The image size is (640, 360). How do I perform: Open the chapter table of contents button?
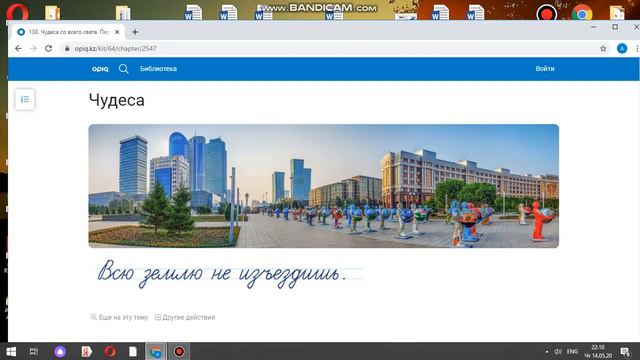coord(25,99)
